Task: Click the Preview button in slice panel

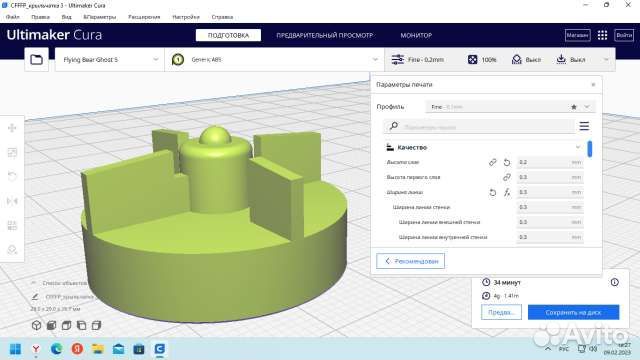Action: [x=501, y=312]
